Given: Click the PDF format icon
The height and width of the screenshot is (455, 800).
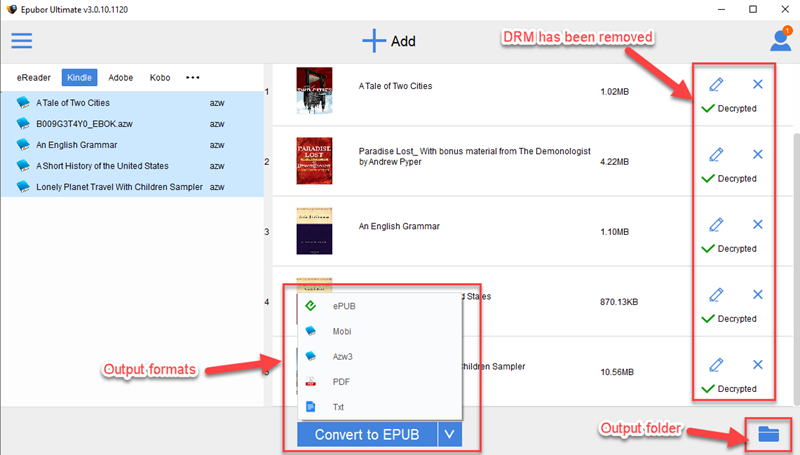Looking at the screenshot, I should click(310, 382).
